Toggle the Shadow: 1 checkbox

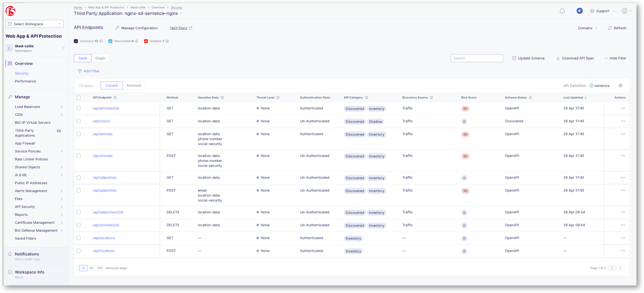[146, 41]
